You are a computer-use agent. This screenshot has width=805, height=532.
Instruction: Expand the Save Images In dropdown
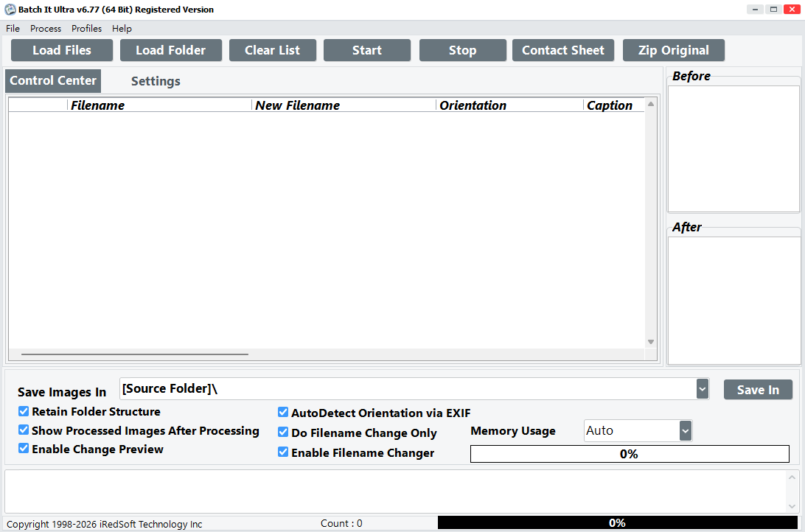(703, 389)
